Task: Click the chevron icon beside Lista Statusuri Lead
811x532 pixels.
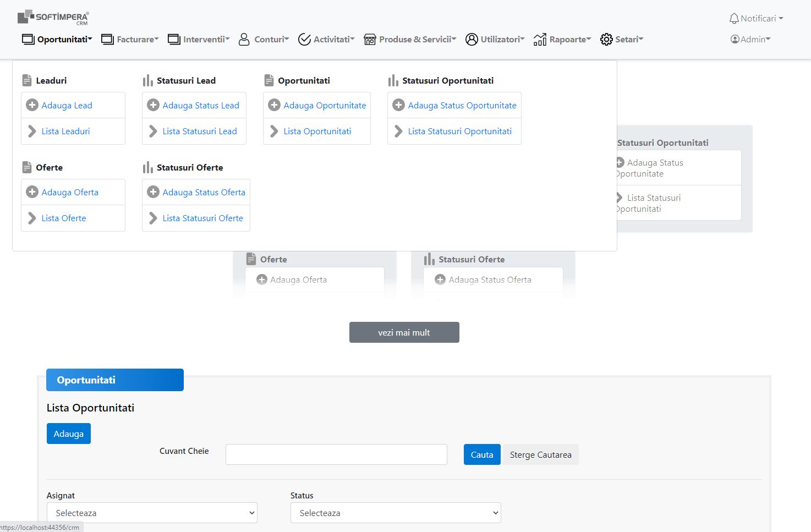Action: pyautogui.click(x=154, y=131)
